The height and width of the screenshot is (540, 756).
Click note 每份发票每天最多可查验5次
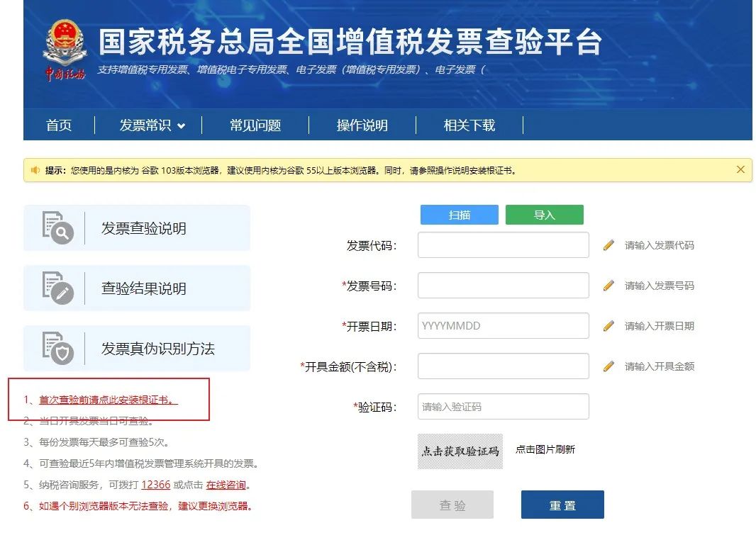coord(96,442)
